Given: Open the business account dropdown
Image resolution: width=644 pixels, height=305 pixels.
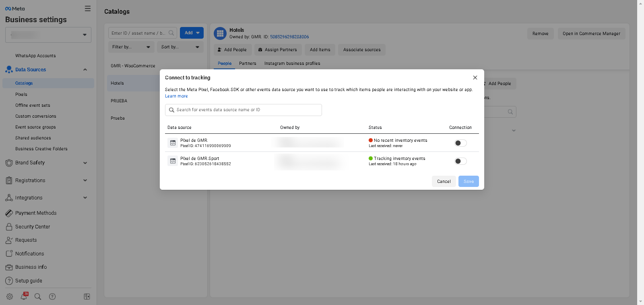Looking at the screenshot, I should [x=48, y=35].
